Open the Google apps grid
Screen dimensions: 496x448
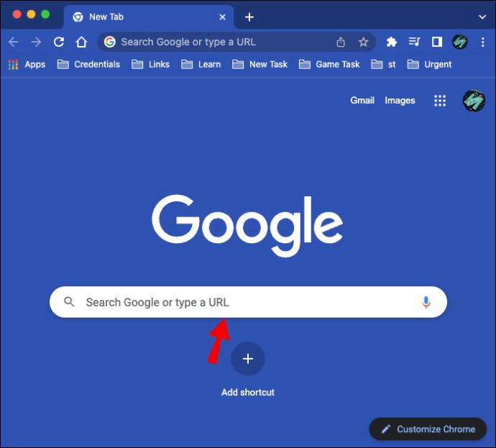click(440, 101)
